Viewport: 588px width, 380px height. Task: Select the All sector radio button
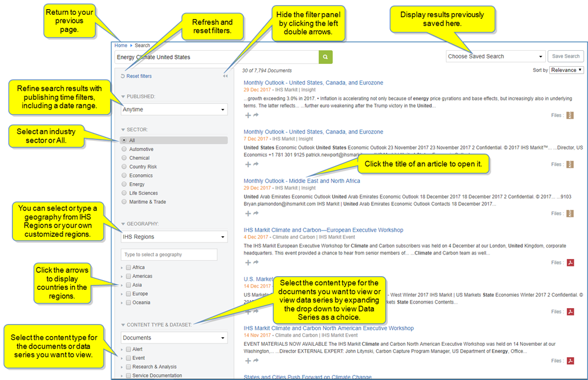click(124, 140)
